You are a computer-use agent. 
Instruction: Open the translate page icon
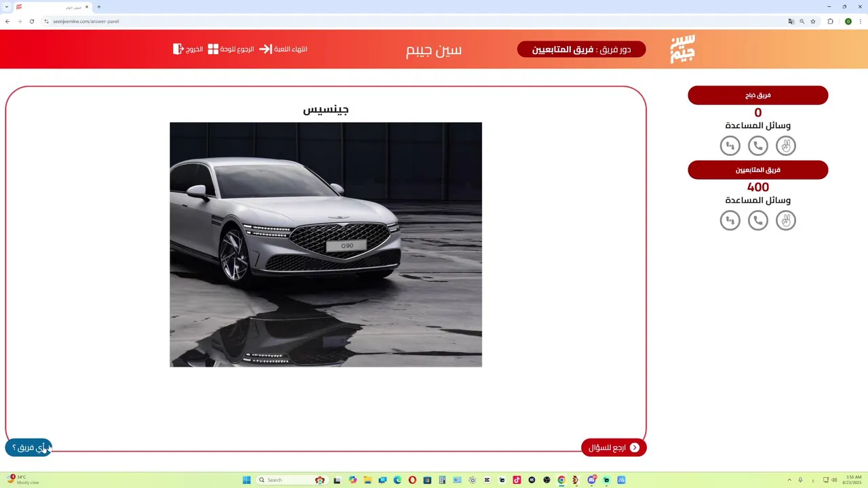point(791,21)
